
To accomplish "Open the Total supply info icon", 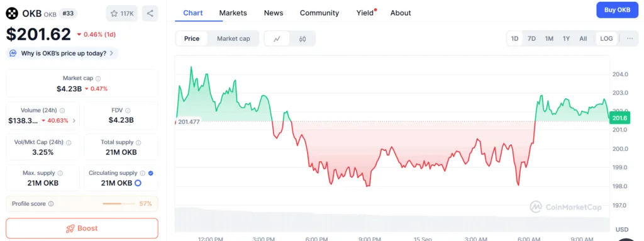I will click(x=138, y=142).
